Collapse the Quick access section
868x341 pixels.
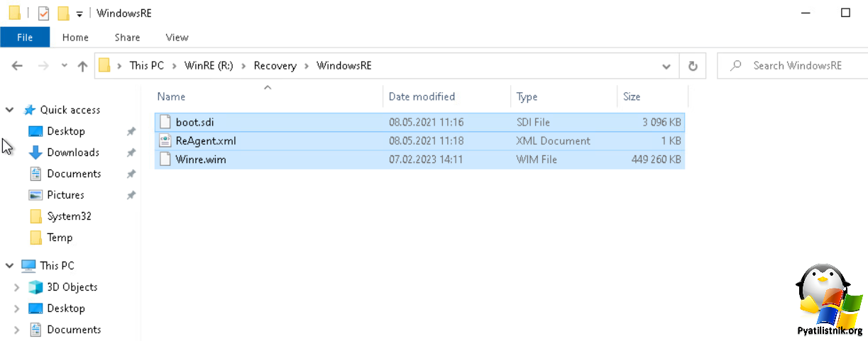click(10, 110)
